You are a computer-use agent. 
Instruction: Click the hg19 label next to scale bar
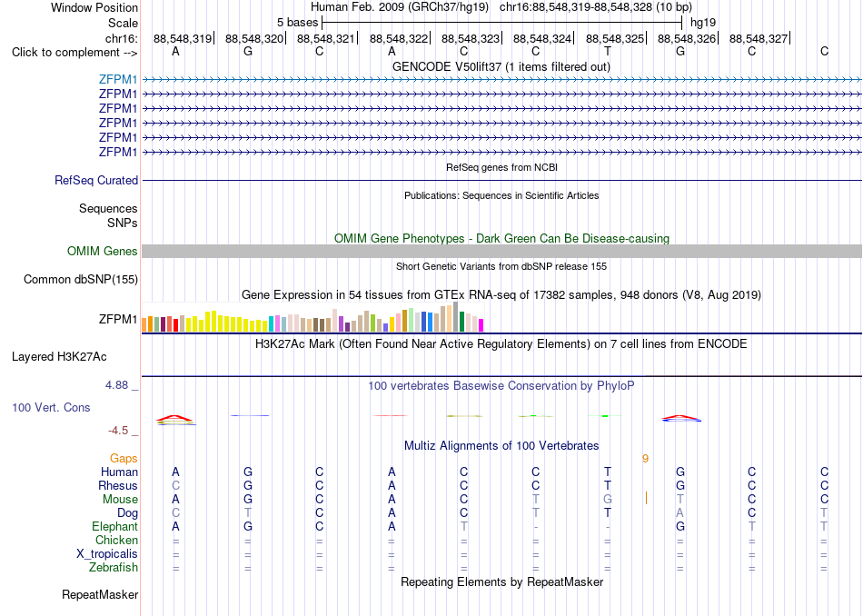click(703, 23)
